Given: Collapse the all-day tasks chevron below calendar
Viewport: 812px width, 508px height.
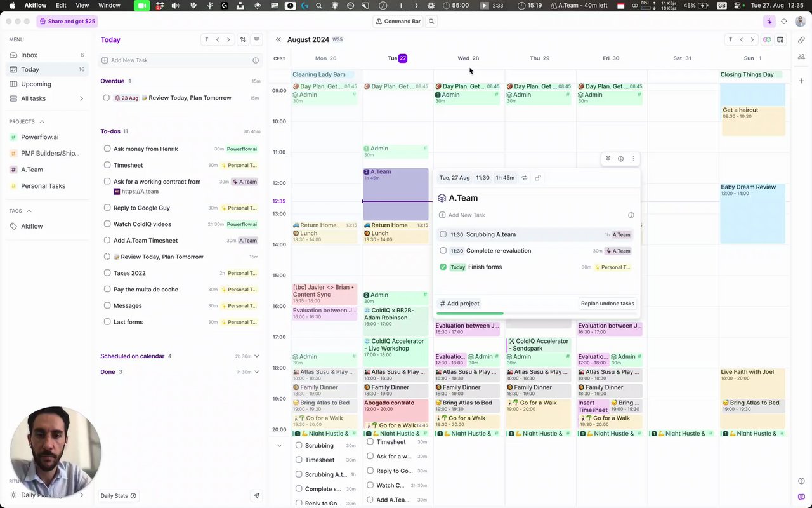Looking at the screenshot, I should tap(279, 445).
